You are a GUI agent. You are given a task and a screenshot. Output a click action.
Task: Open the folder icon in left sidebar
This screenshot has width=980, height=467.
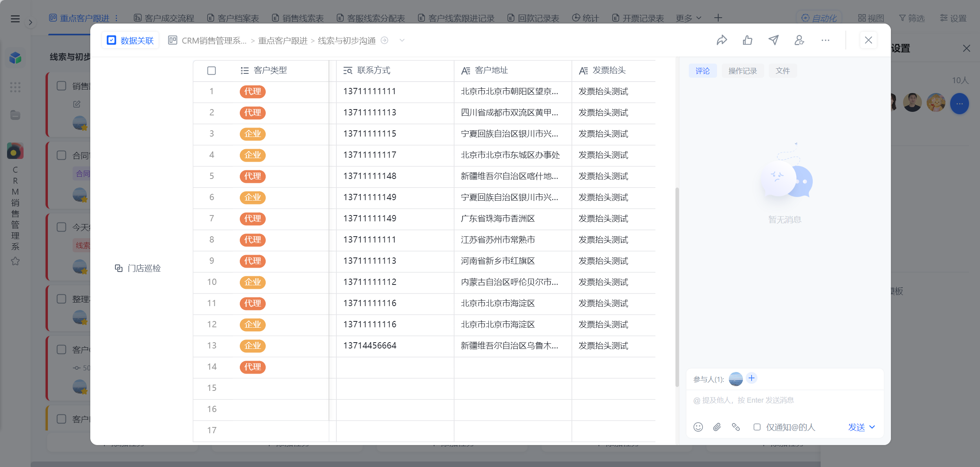pyautogui.click(x=15, y=115)
